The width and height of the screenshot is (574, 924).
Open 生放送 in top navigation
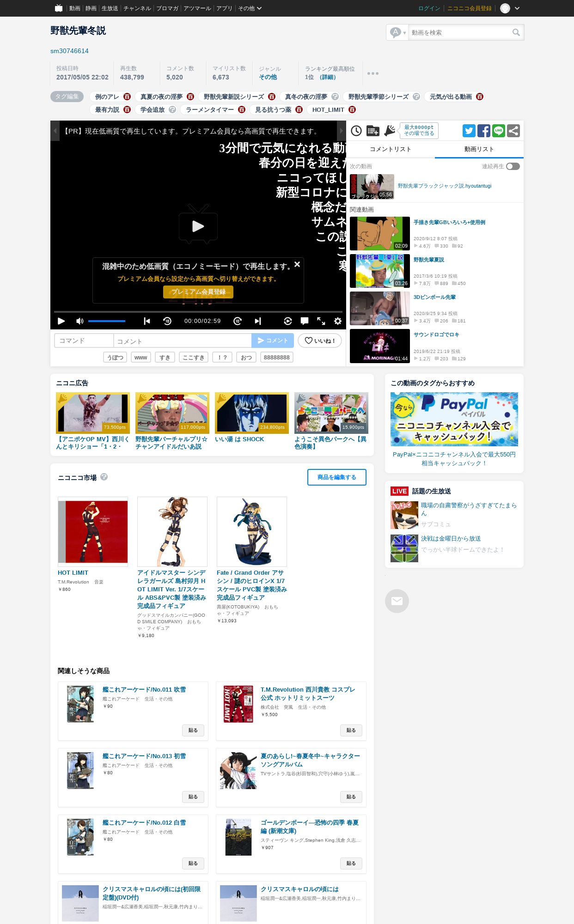pyautogui.click(x=110, y=8)
